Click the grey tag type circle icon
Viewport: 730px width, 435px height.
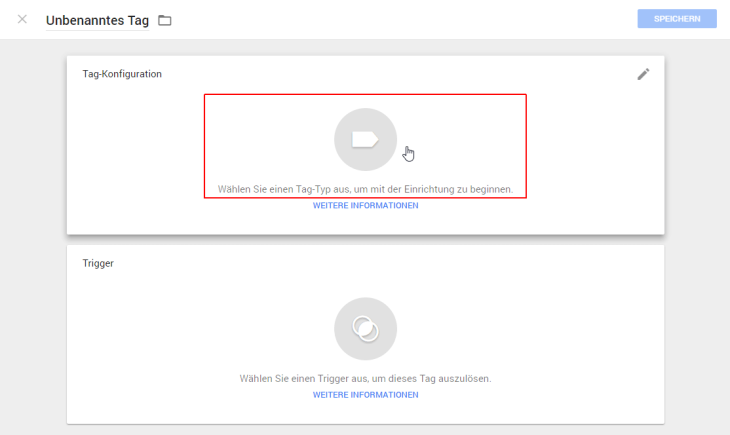(365, 140)
